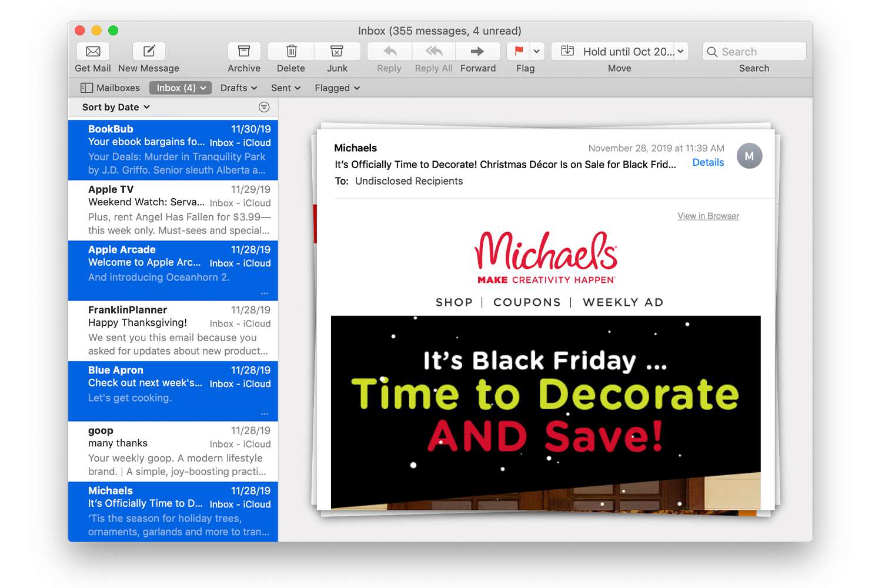Open the flag color dropdown arrow
This screenshot has width=882, height=588.
(x=537, y=51)
